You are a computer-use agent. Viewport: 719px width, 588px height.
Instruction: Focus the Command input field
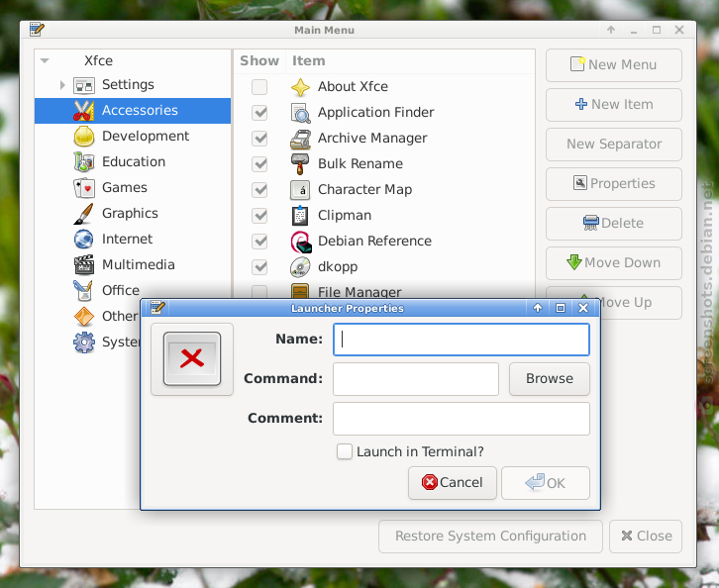click(415, 379)
